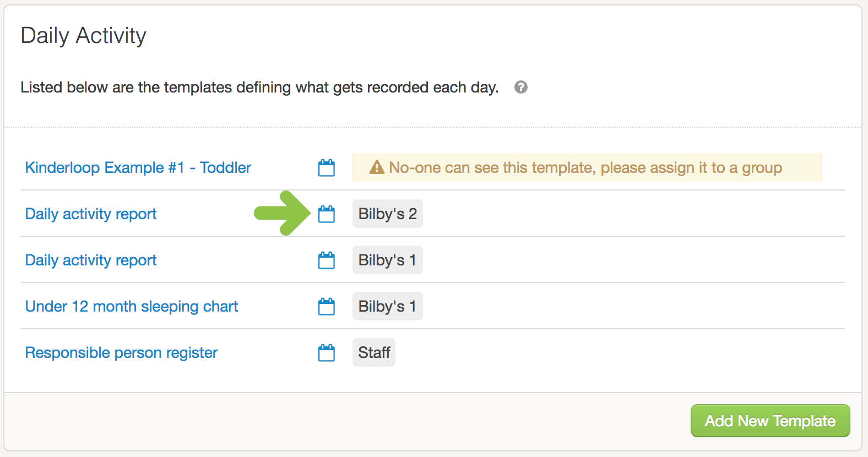This screenshot has height=457, width=868.
Task: Click Bilby's 1 tag beside sleeping chart
Action: 387,306
